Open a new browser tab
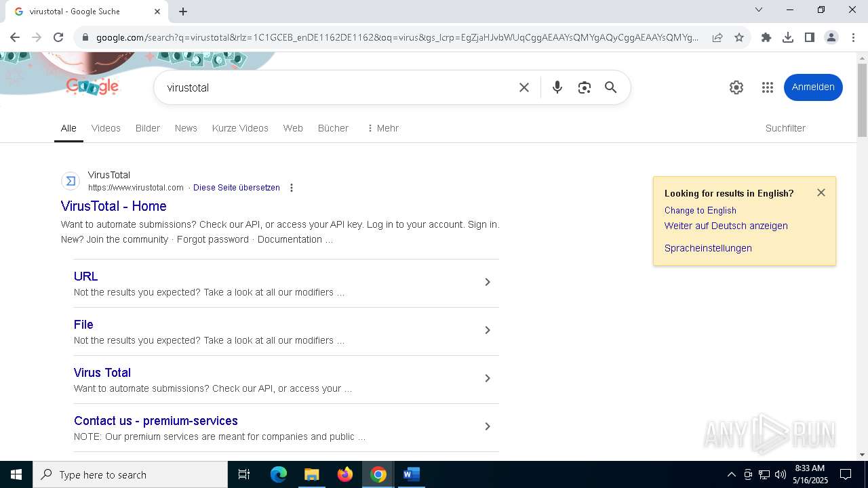 click(x=183, y=12)
